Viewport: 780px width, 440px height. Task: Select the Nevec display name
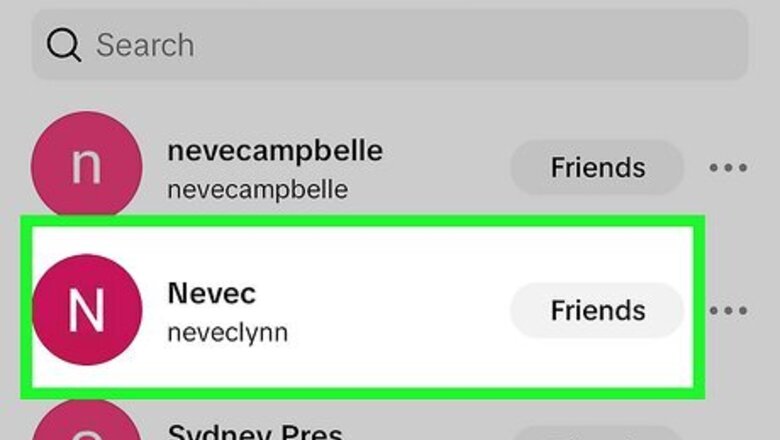coord(212,293)
